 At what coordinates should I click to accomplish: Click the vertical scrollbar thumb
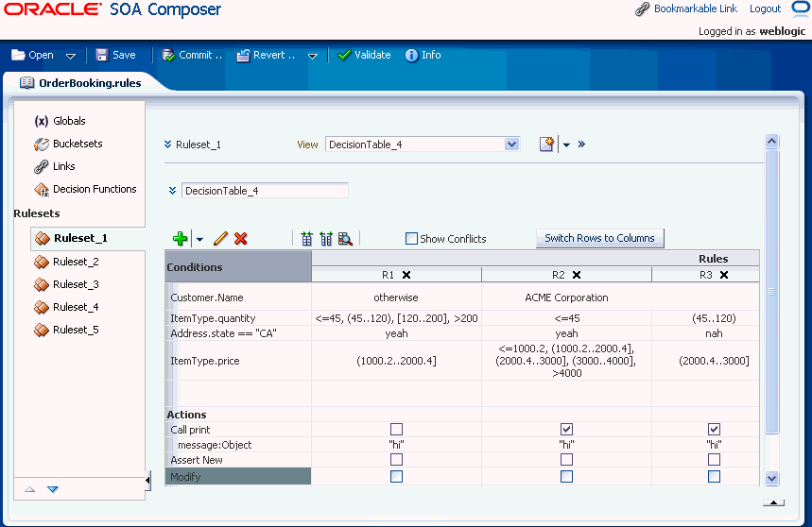click(771, 292)
